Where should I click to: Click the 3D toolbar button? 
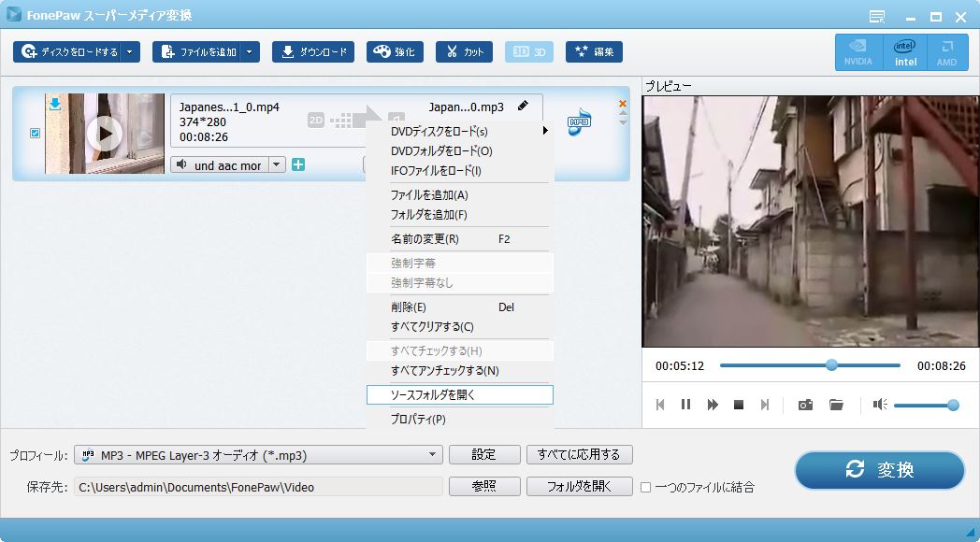pos(529,51)
